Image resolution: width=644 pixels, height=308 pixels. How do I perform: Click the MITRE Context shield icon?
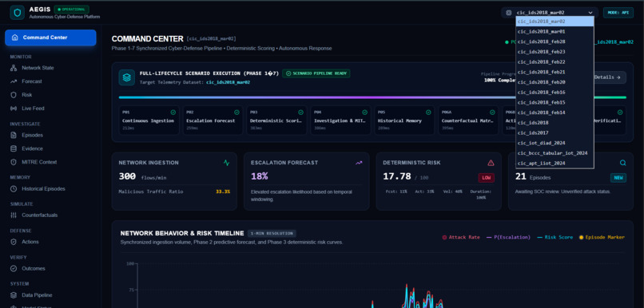point(14,162)
